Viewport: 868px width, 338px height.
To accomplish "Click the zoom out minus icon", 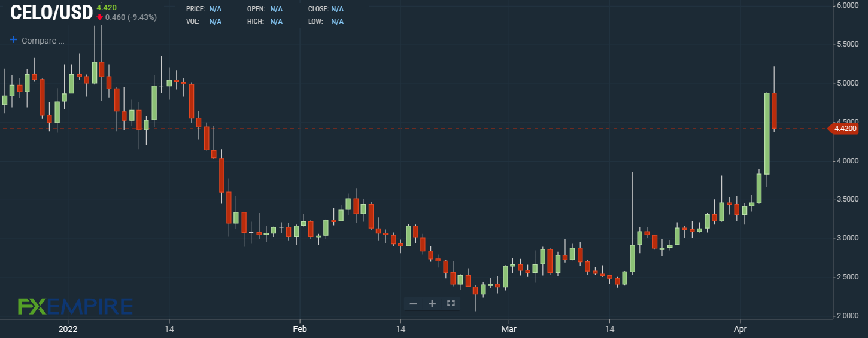I will click(413, 304).
